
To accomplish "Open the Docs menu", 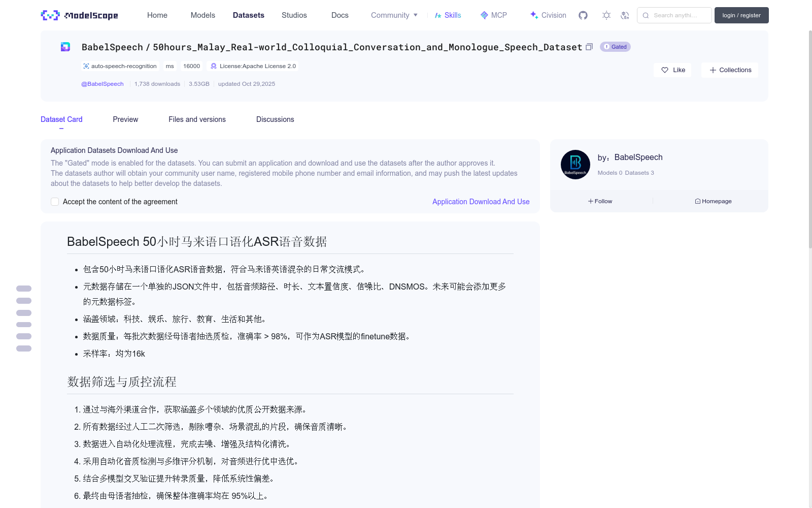I will coord(340,15).
